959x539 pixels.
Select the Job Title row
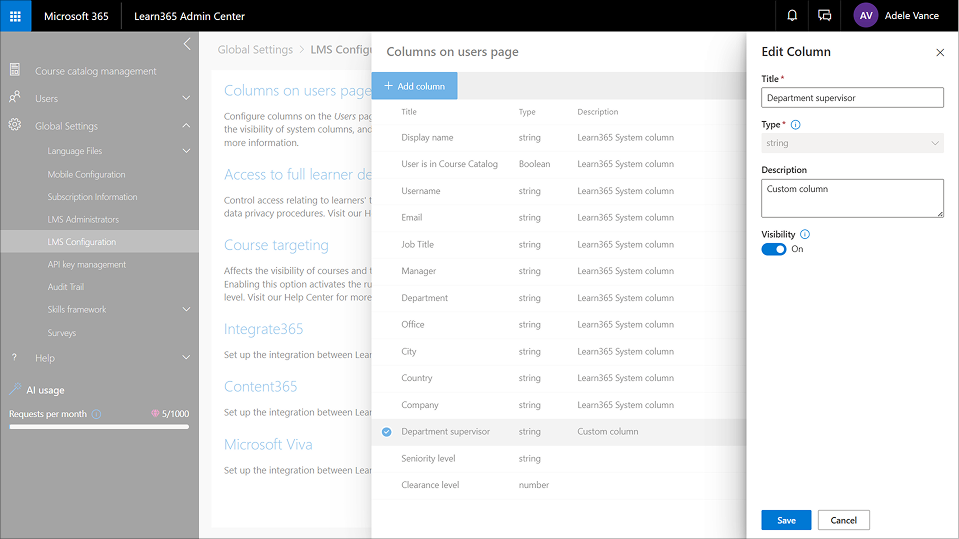click(x=558, y=245)
